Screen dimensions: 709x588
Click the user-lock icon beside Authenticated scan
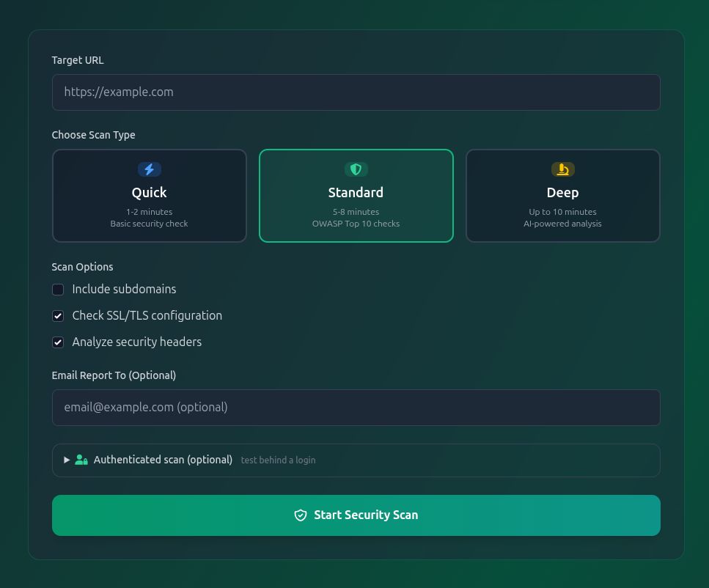(81, 460)
